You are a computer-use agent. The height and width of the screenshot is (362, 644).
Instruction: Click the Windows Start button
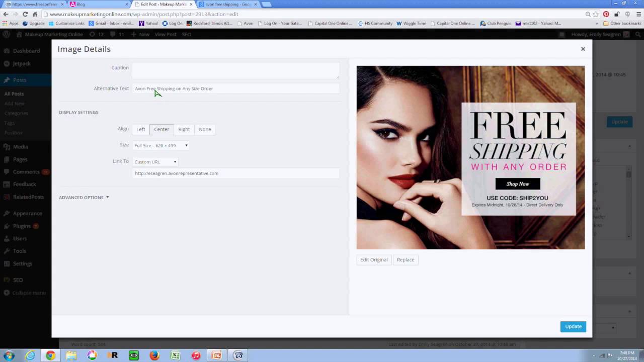(x=9, y=355)
